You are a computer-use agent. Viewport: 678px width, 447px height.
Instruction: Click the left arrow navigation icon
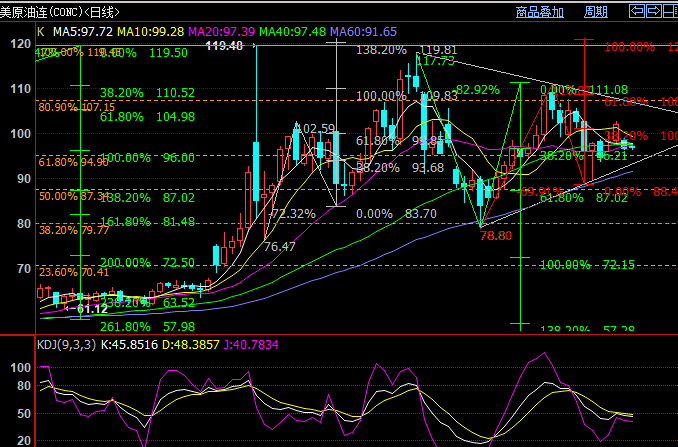click(x=637, y=11)
